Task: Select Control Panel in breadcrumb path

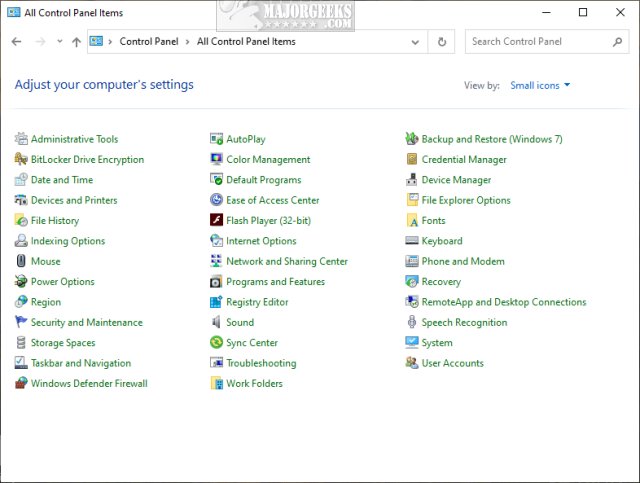Action: click(x=150, y=42)
